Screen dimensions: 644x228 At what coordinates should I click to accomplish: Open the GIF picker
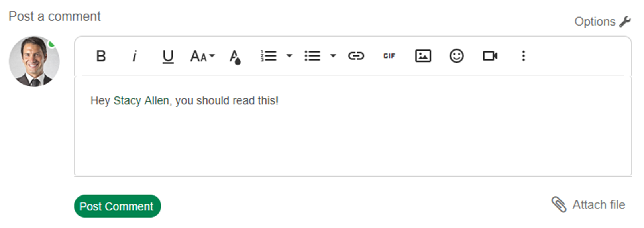point(389,56)
